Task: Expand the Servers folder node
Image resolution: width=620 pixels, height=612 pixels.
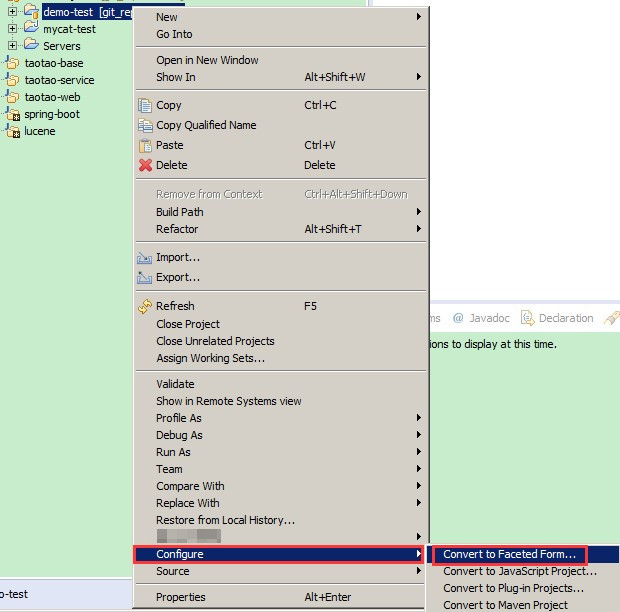Action: coord(12,45)
